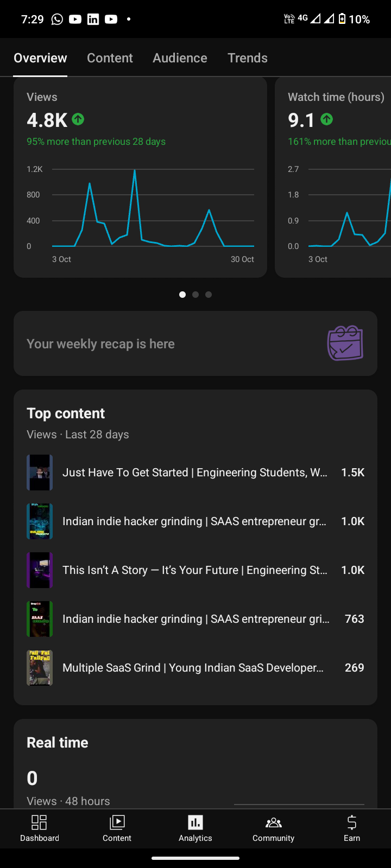The image size is (391, 868).
Task: Open the Trends tab
Action: tap(247, 58)
